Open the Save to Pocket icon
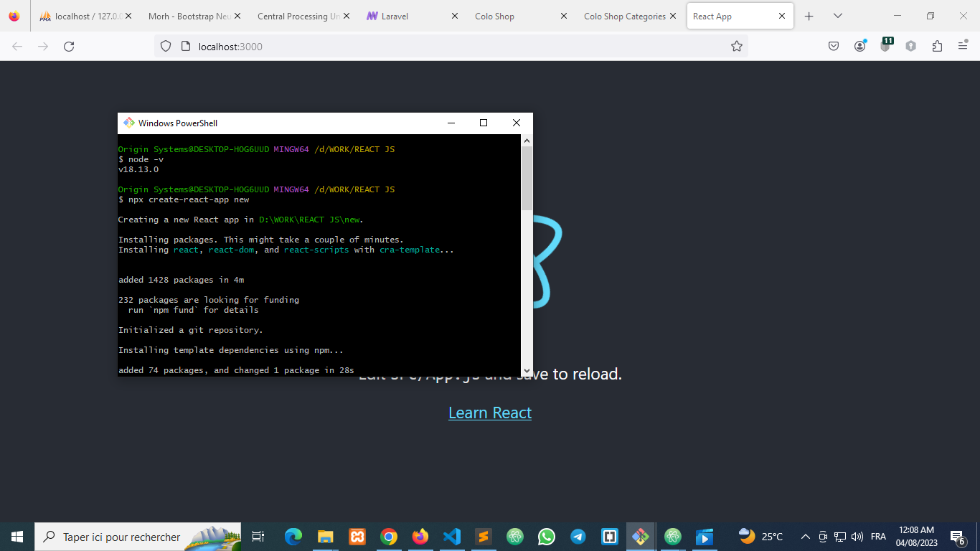This screenshot has height=551, width=980. point(834,47)
